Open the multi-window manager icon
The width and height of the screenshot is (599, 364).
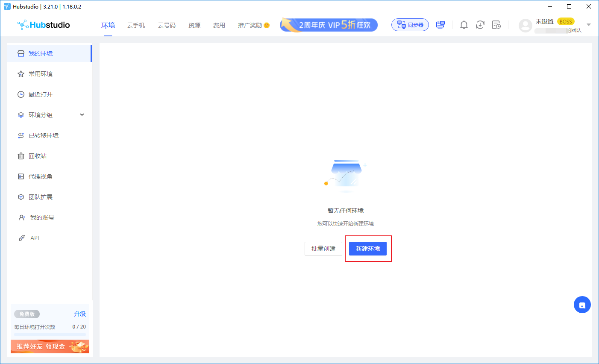(x=440, y=24)
